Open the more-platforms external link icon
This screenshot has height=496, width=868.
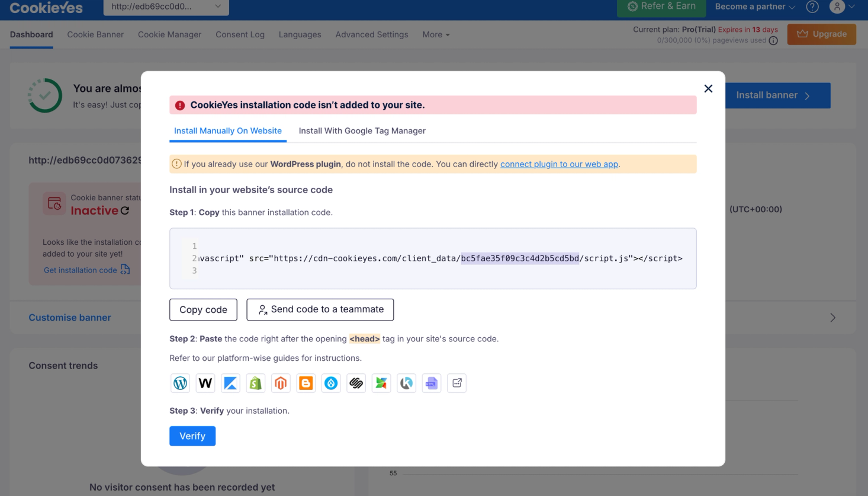pos(457,383)
